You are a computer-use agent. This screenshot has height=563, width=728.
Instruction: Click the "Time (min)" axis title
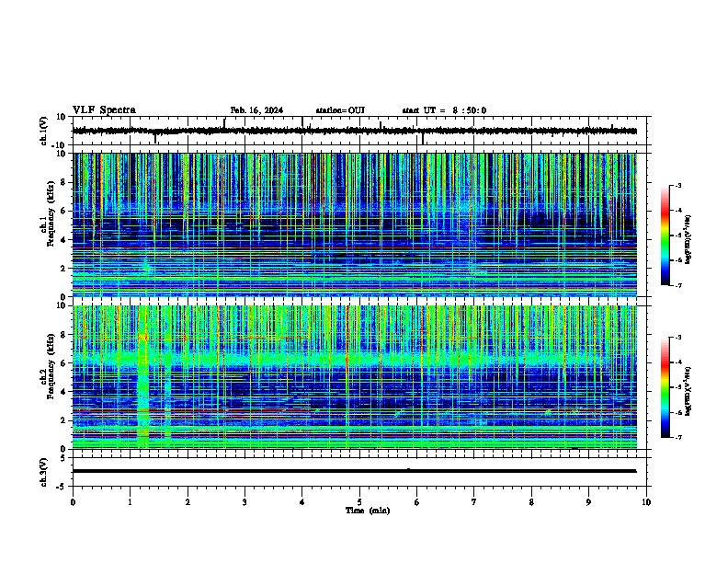(x=368, y=511)
